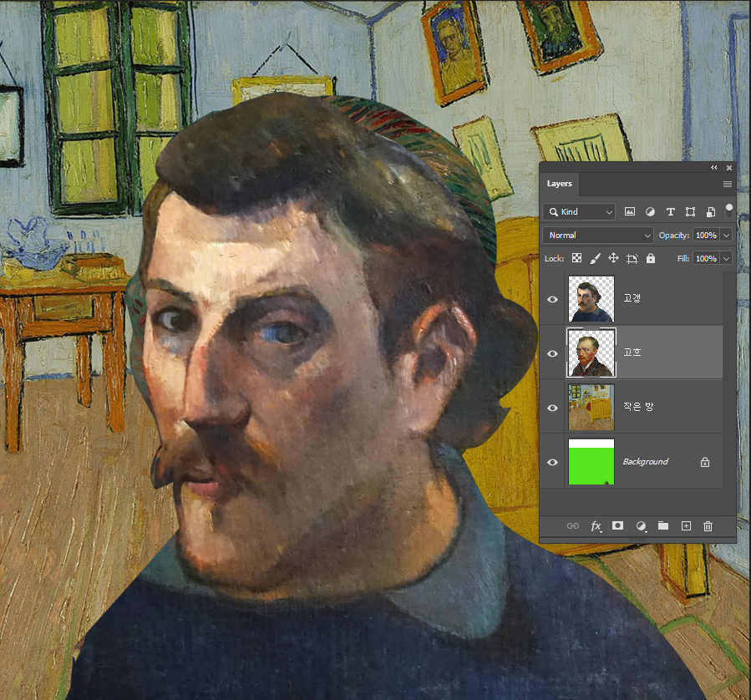The width and height of the screenshot is (751, 700).
Task: Hide the 작은 방 layer
Action: tap(552, 408)
